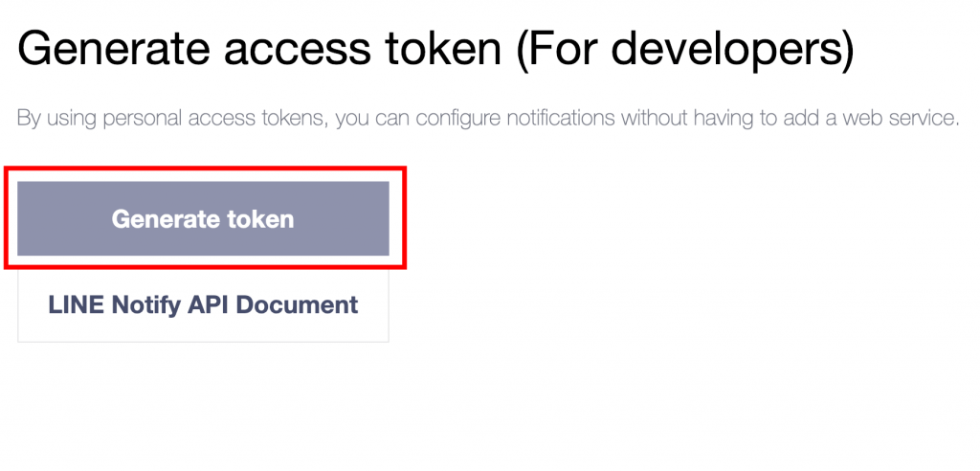Click the word "API" on the document button
The image size is (980, 471).
[209, 305]
